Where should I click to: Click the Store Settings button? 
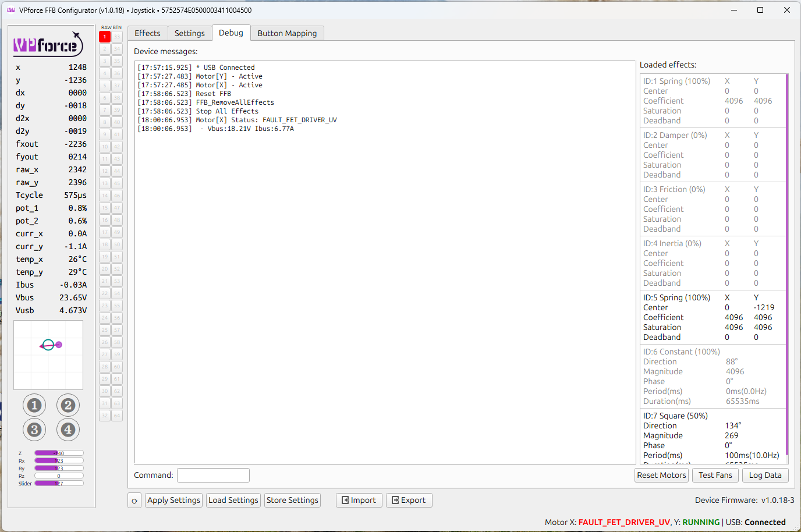pos(292,500)
